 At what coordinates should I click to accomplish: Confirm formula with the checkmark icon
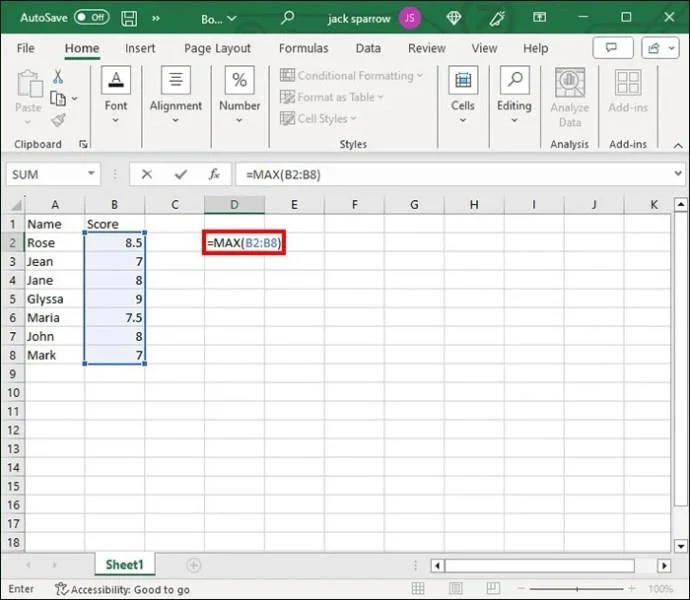[x=180, y=174]
